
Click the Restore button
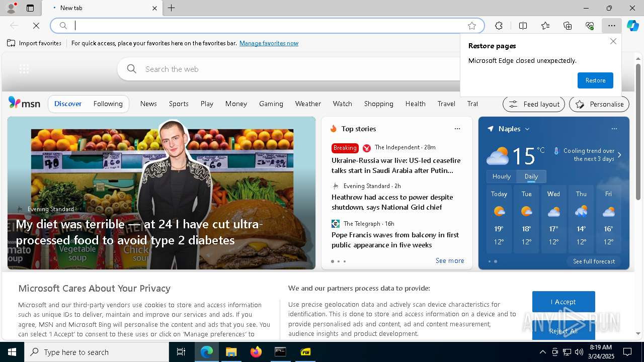coord(595,80)
